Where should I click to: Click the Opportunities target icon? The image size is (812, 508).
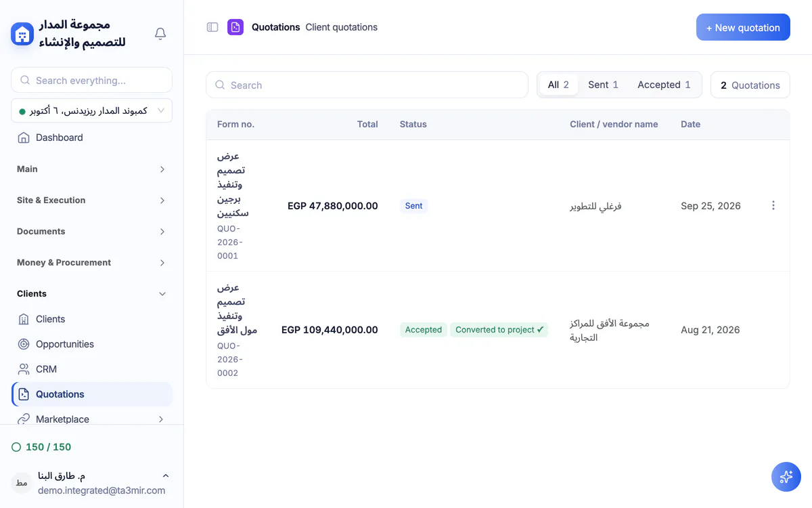(x=24, y=344)
